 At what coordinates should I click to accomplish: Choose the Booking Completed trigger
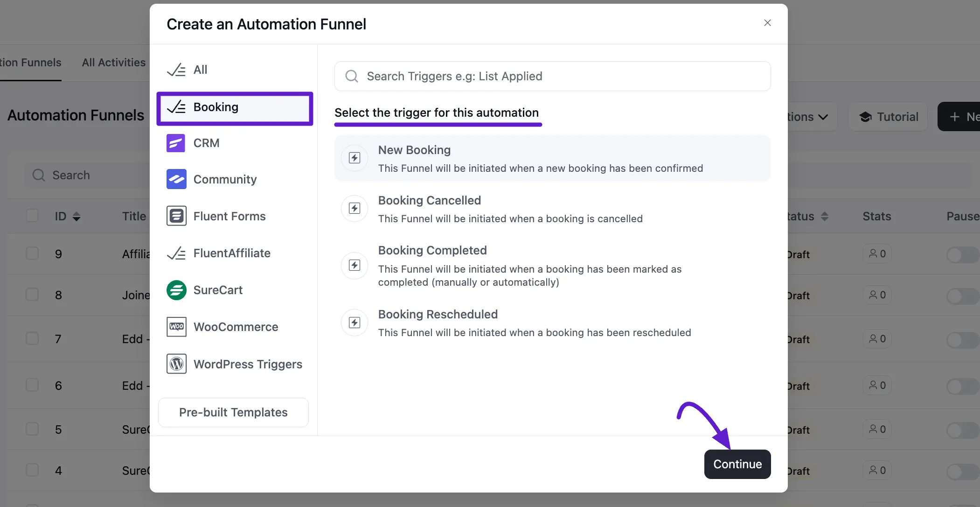click(x=552, y=266)
